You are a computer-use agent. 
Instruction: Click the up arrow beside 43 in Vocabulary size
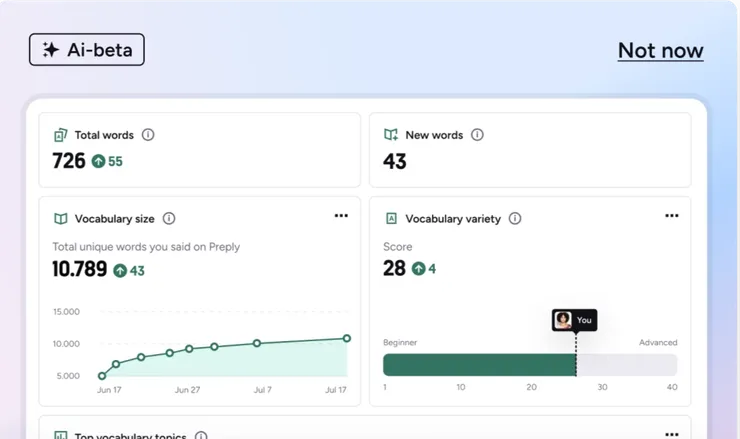(x=120, y=270)
